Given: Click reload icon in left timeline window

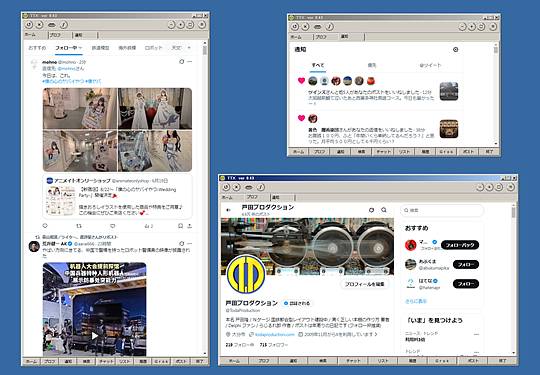Looking at the screenshot, I should (x=29, y=25).
